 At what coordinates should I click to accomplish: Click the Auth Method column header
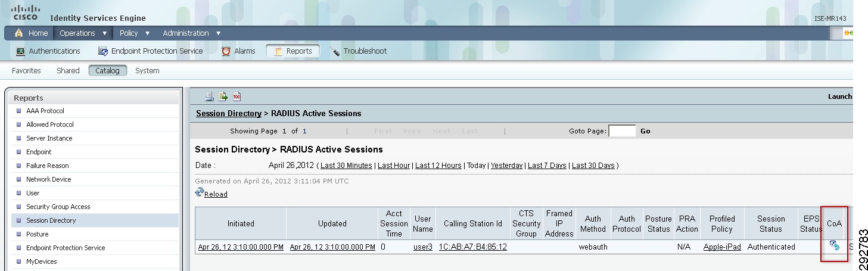pyautogui.click(x=593, y=224)
